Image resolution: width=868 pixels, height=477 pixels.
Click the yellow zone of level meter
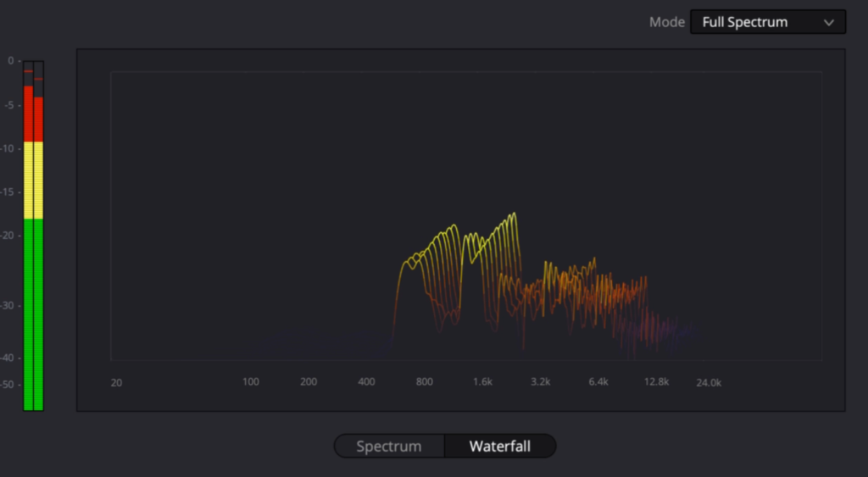(33, 180)
